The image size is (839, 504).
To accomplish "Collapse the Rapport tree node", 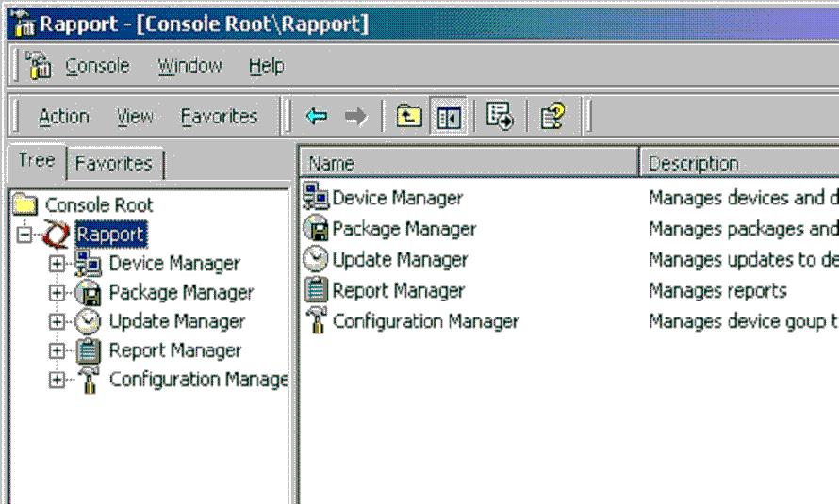I will click(x=25, y=235).
